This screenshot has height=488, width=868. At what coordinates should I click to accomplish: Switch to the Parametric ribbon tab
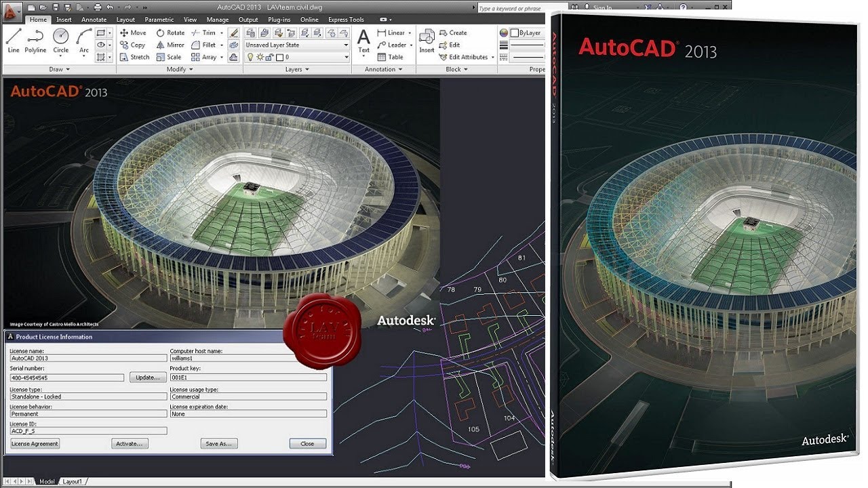[158, 19]
